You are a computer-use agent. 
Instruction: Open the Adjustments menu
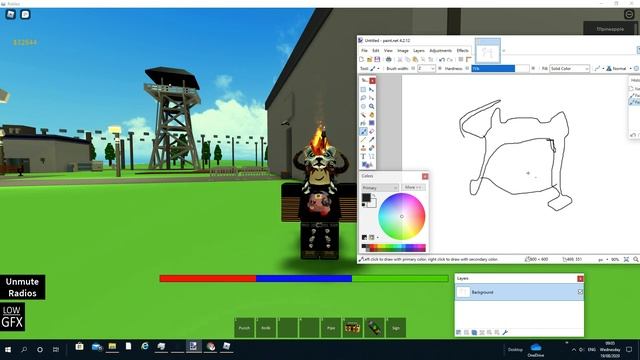coord(440,51)
